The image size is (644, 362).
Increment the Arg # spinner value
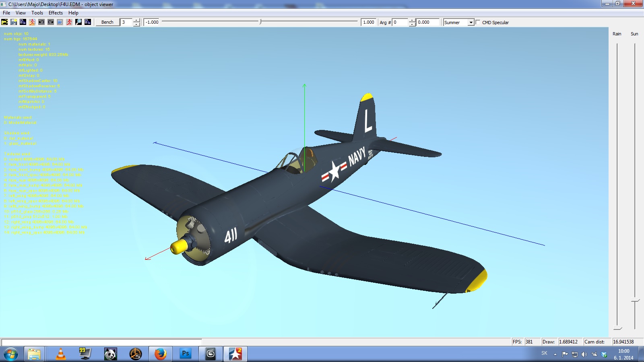412,20
